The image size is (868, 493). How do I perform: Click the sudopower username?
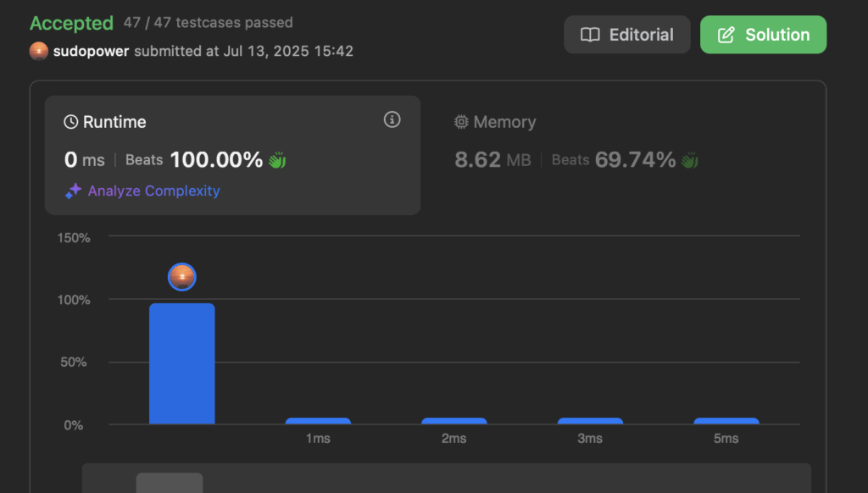coord(91,51)
